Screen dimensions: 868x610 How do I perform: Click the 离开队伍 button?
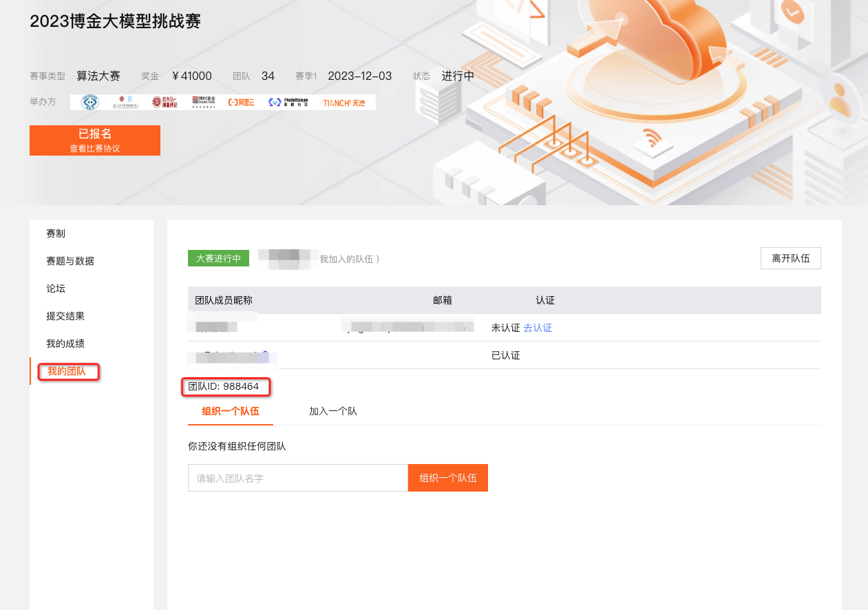coord(790,258)
